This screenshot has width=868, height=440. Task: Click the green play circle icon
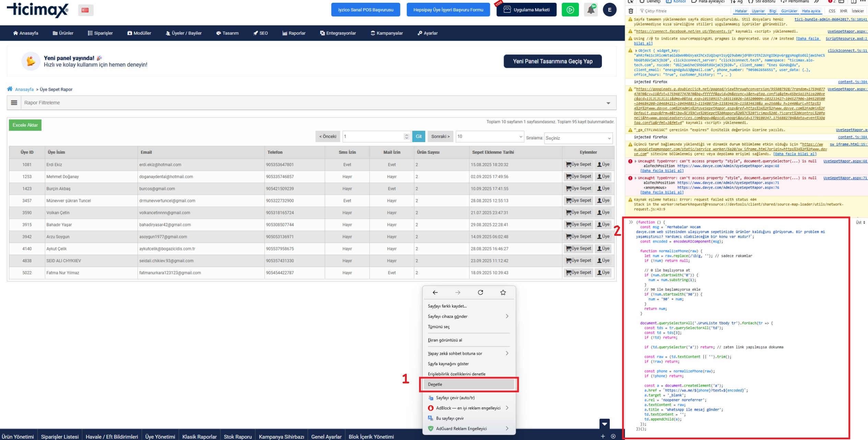pos(570,10)
